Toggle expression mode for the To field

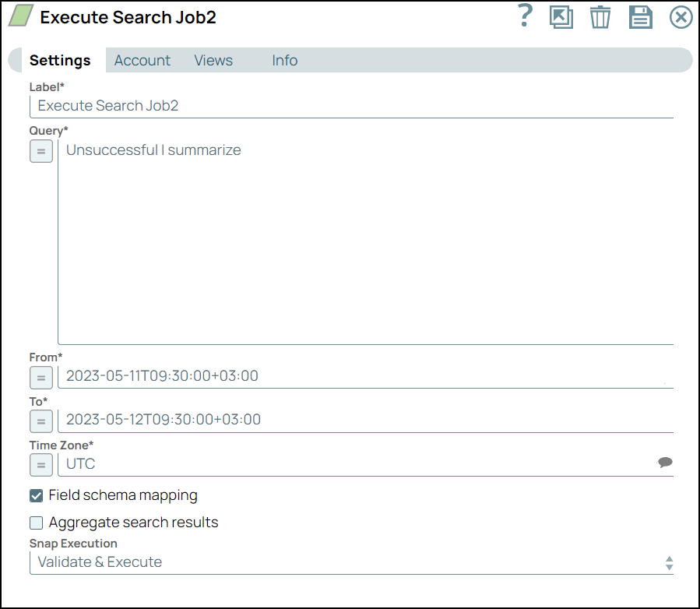coord(40,421)
